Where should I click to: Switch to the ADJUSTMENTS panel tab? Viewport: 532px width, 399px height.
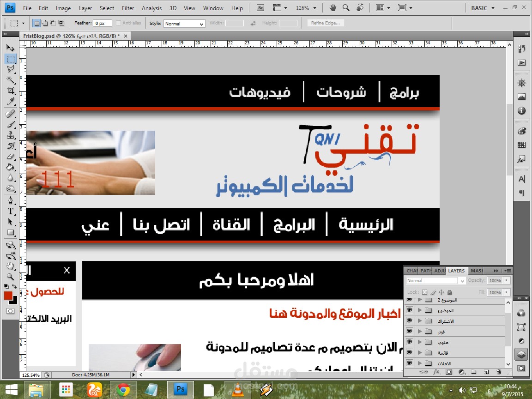click(x=440, y=271)
